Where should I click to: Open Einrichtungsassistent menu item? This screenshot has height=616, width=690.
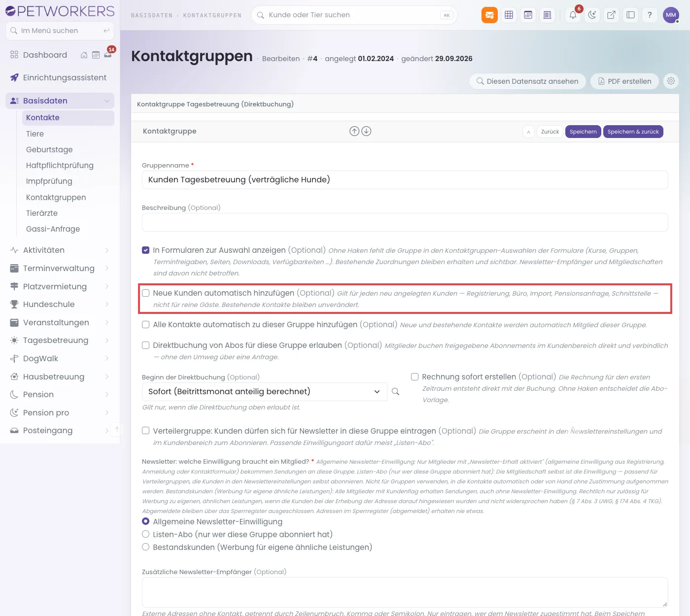[60, 78]
